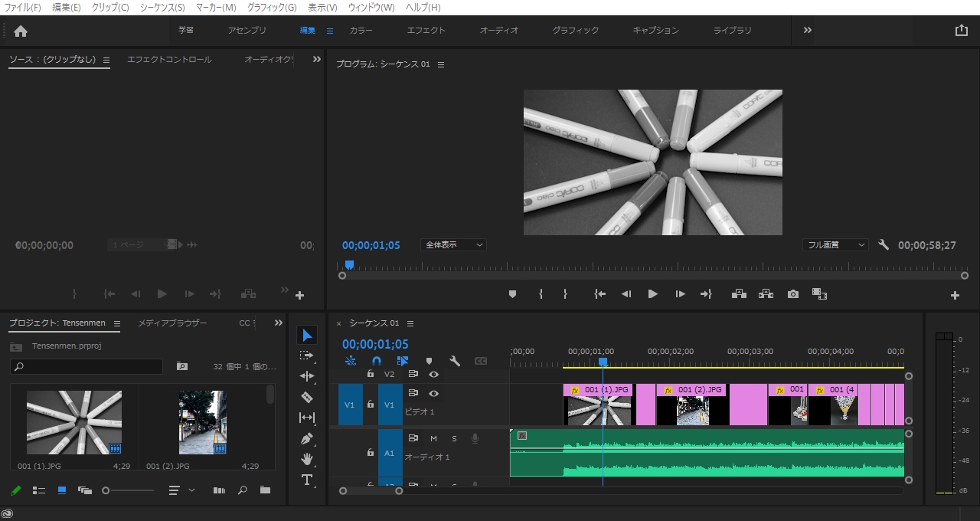The height and width of the screenshot is (521, 980).
Task: Open sort icons dropdown in Project panel
Action: point(181,490)
